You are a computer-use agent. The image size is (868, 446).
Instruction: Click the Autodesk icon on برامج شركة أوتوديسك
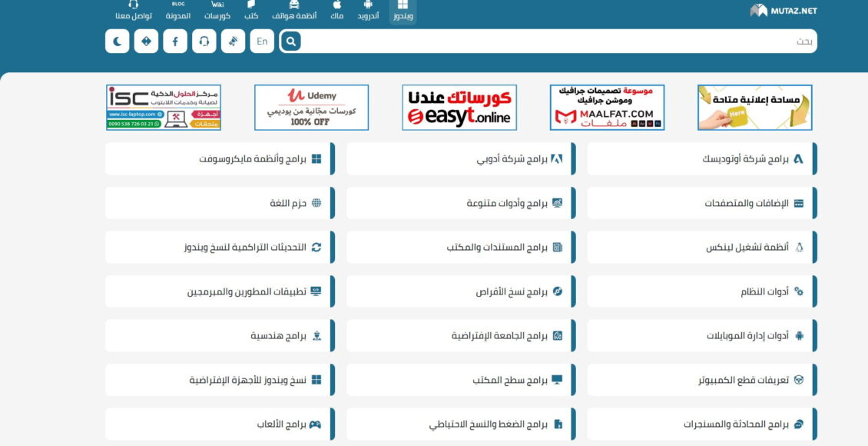pyautogui.click(x=799, y=158)
